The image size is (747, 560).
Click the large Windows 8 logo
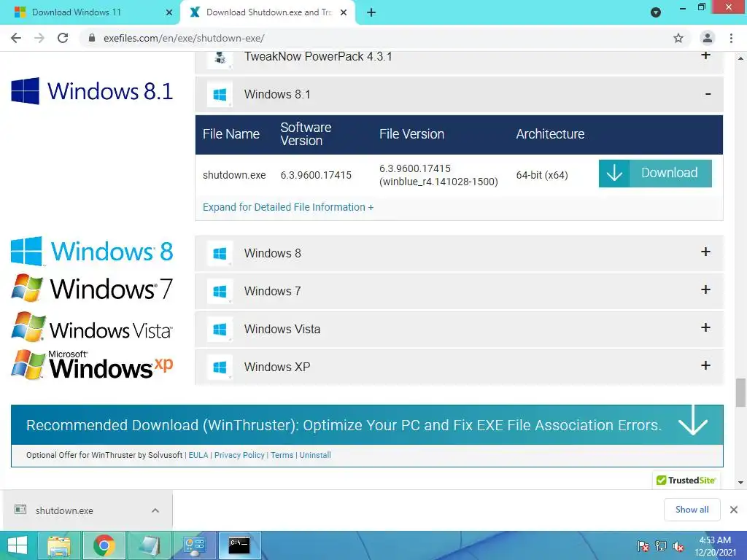92,251
